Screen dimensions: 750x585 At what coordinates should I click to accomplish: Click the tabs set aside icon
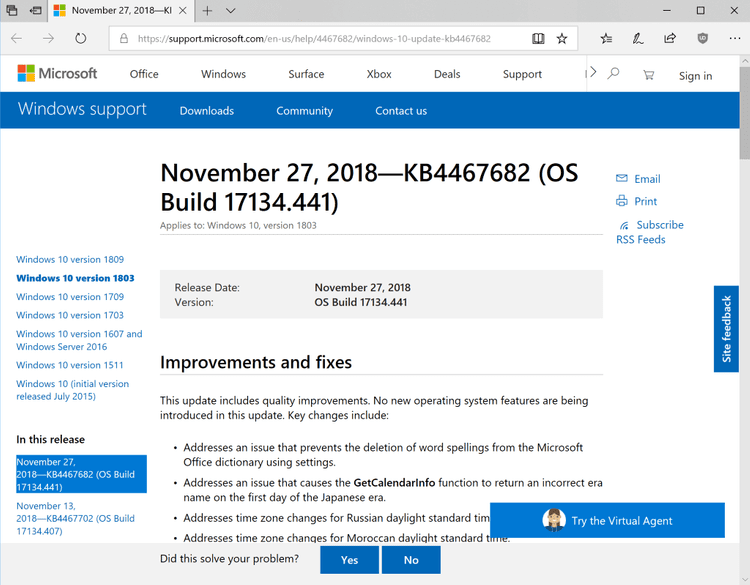click(x=12, y=10)
